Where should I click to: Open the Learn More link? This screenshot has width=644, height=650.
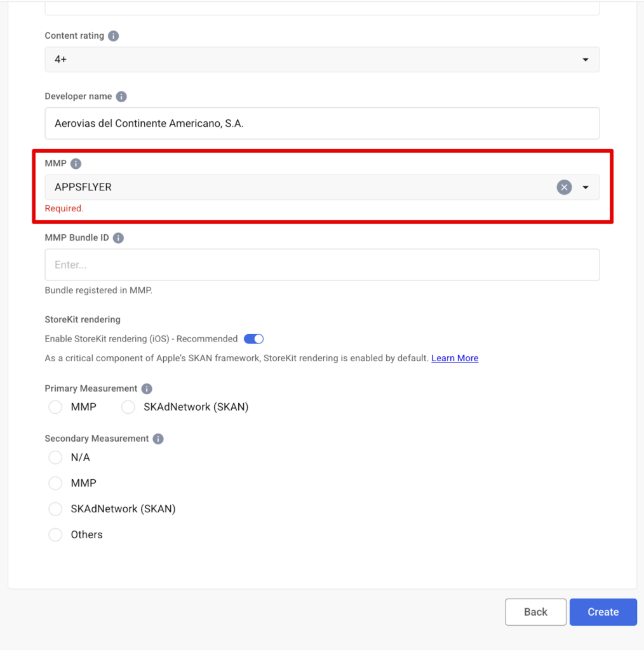455,358
